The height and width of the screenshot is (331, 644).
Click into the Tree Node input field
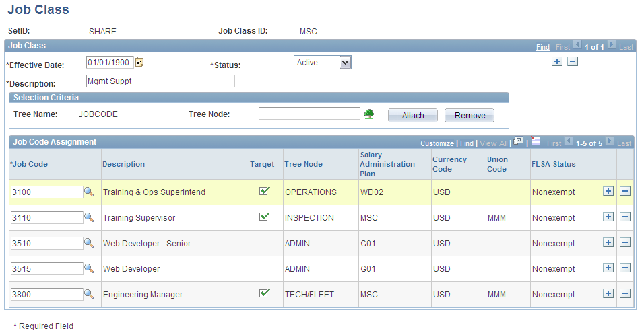point(309,114)
